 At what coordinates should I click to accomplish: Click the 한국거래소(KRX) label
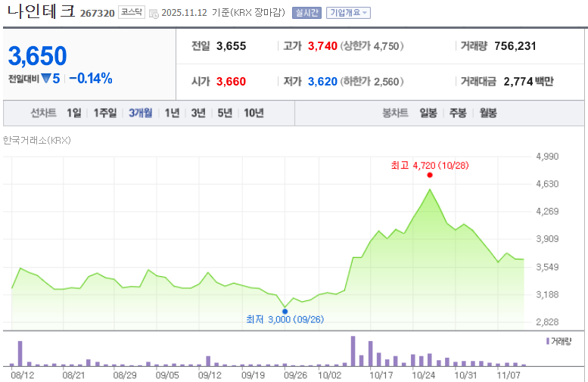click(x=37, y=140)
